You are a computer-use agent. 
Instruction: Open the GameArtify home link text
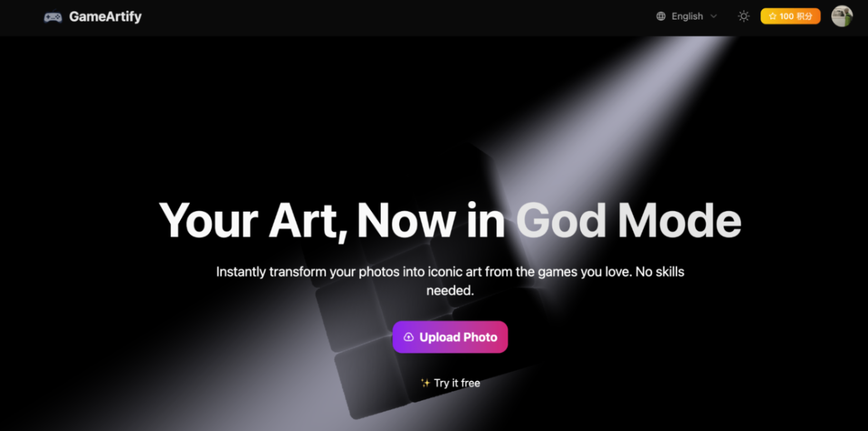pos(105,17)
